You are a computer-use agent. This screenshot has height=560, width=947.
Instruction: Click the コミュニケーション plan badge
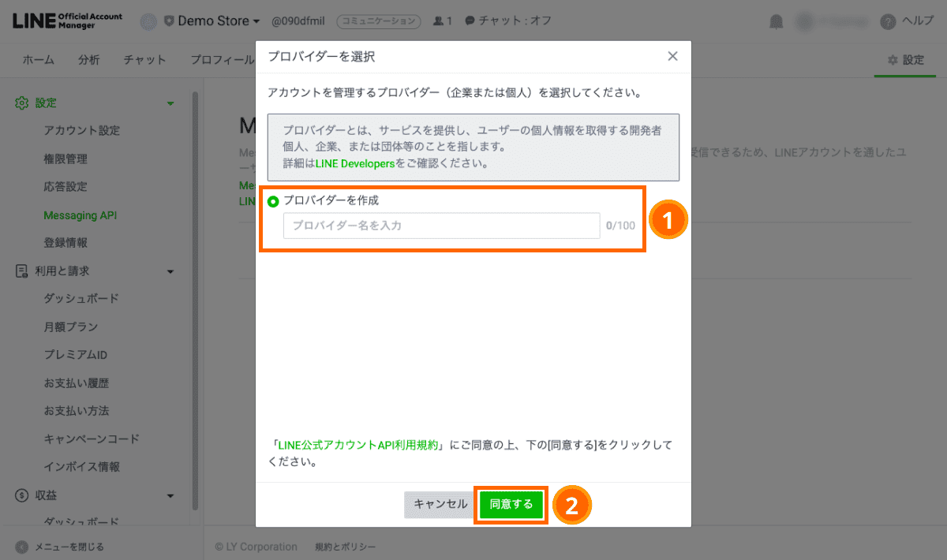click(378, 21)
